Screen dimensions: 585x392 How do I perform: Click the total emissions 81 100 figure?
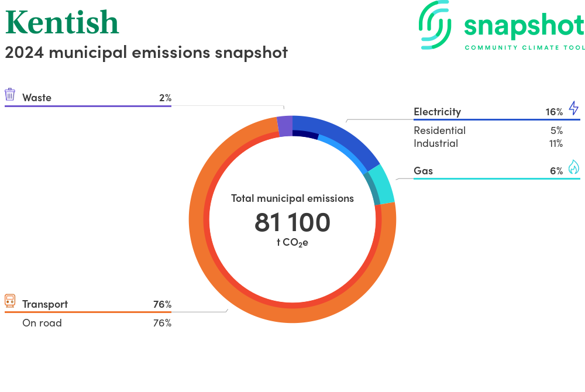(x=292, y=222)
